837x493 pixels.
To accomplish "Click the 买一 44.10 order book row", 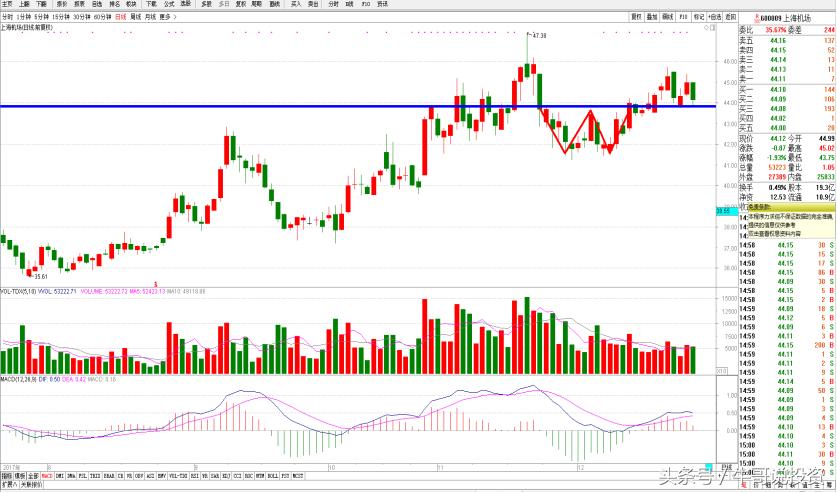I will click(787, 90).
